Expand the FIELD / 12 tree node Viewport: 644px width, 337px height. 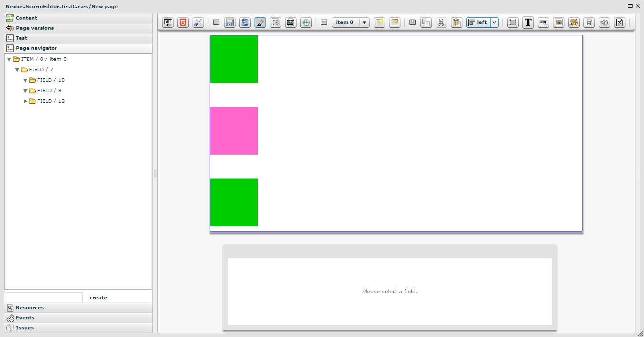tap(26, 101)
